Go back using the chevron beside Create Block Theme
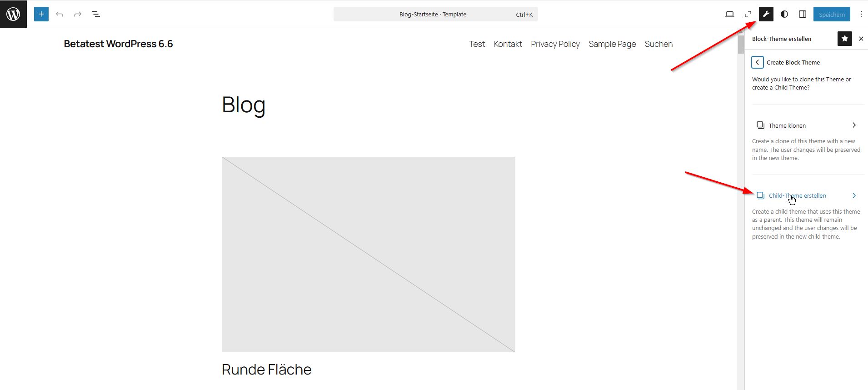This screenshot has width=868, height=390. click(758, 62)
